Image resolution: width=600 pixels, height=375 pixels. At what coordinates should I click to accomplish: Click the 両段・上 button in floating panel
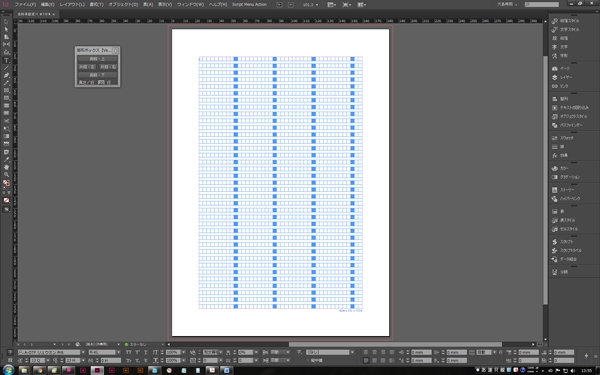tap(97, 59)
